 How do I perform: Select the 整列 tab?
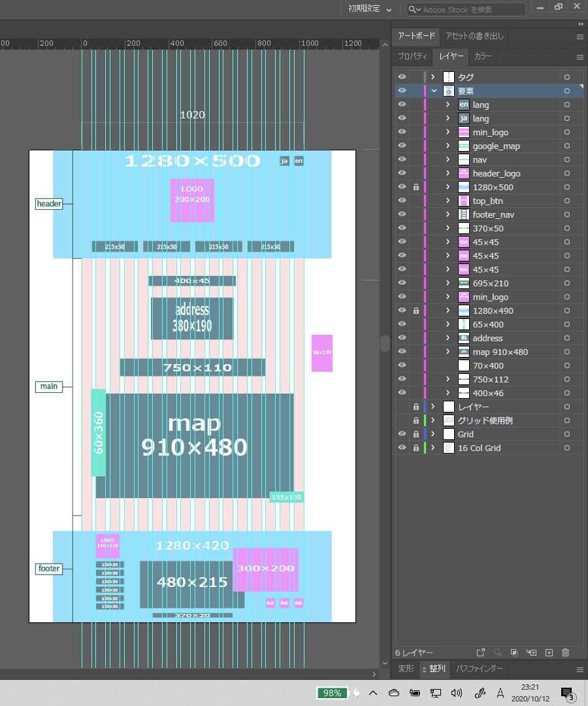(434, 669)
